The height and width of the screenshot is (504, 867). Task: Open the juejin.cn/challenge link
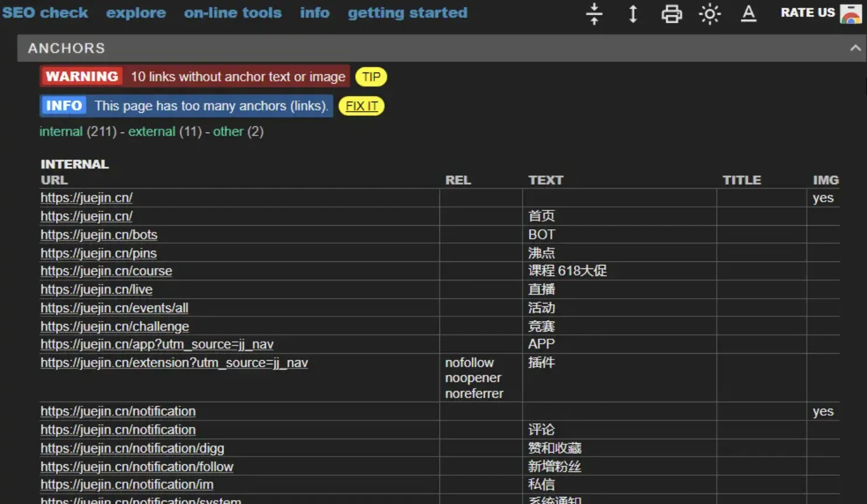[x=115, y=326]
